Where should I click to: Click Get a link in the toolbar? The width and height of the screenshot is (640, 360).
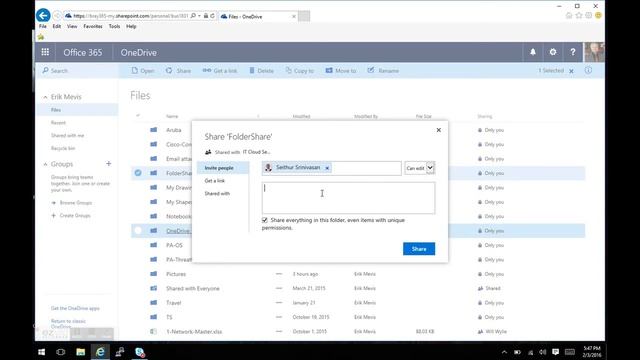pos(220,71)
